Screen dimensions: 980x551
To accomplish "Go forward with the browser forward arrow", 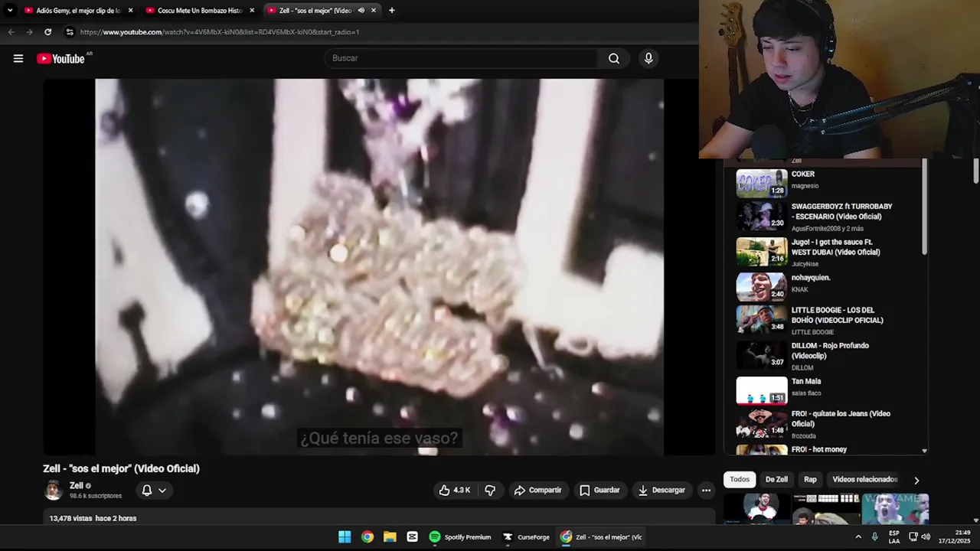I will coord(29,32).
